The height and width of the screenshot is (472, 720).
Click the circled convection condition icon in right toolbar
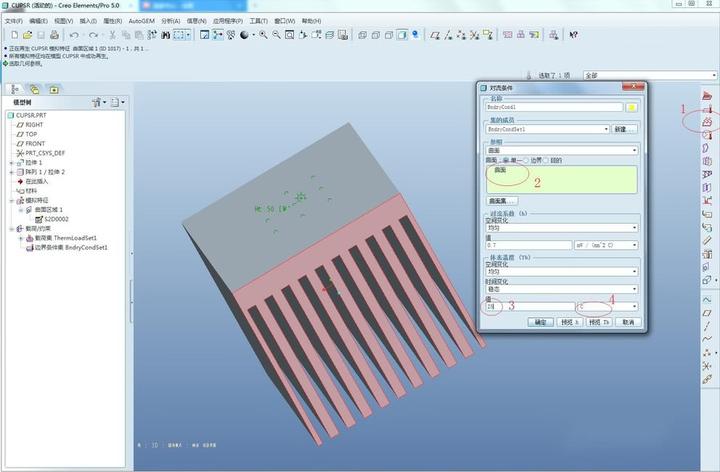707,122
